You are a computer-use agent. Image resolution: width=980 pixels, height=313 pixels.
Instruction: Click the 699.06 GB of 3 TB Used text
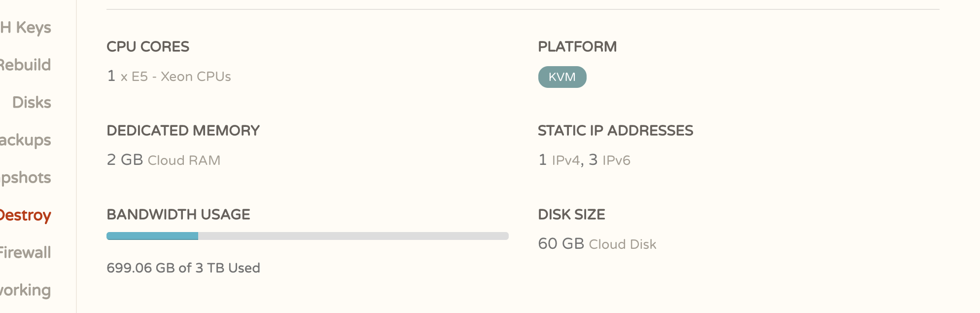pyautogui.click(x=183, y=268)
